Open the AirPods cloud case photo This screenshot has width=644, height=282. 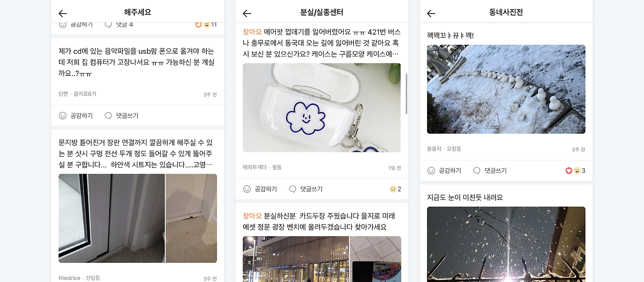[321, 107]
